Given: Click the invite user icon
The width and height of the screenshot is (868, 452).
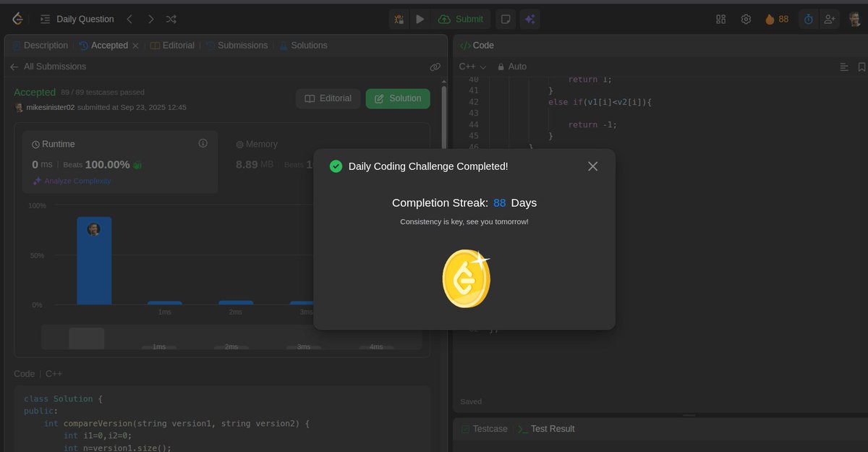Looking at the screenshot, I should (x=829, y=20).
